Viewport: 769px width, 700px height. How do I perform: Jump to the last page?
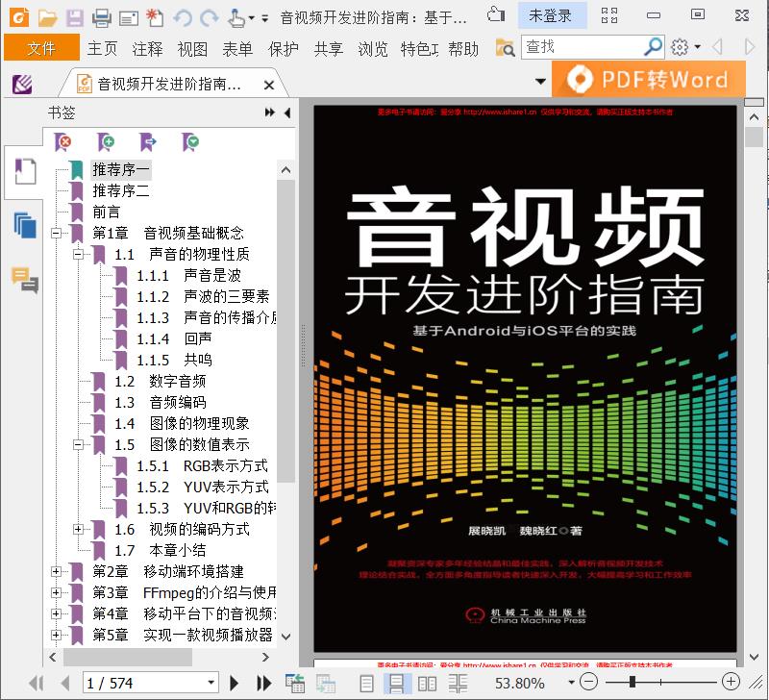(x=263, y=683)
